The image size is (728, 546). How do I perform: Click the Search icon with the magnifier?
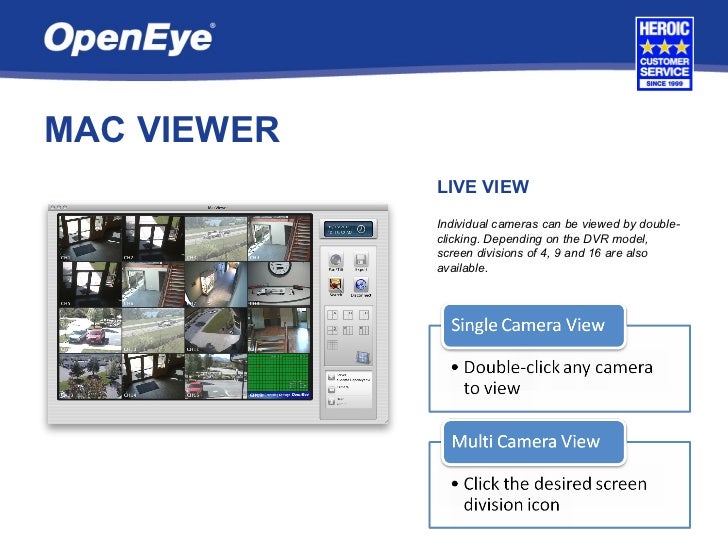[335, 285]
